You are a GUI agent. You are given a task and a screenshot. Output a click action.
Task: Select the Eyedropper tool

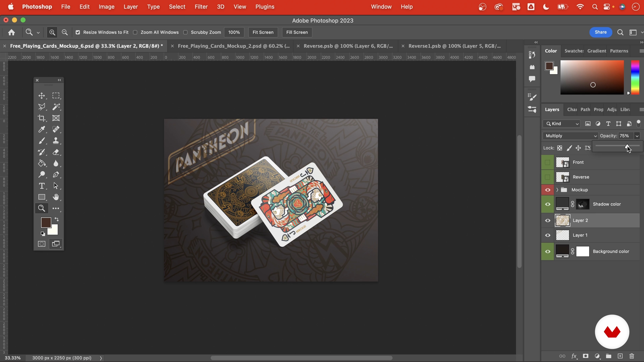[x=42, y=129]
